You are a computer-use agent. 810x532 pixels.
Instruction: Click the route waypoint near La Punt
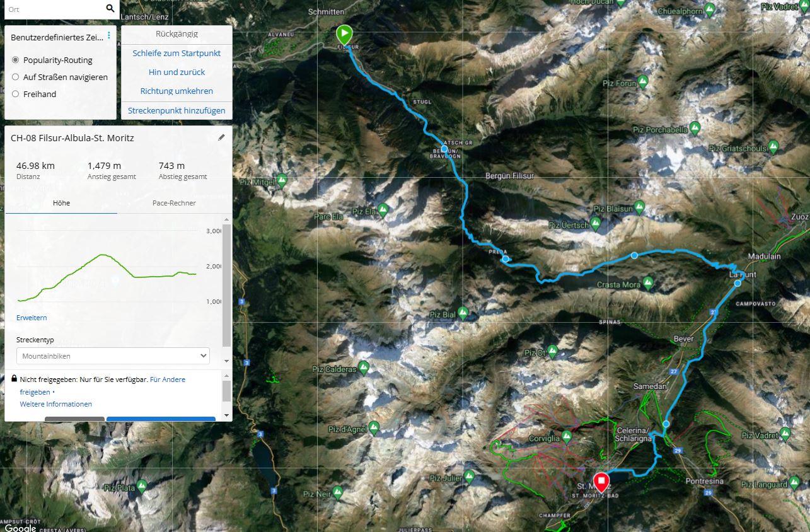click(738, 283)
